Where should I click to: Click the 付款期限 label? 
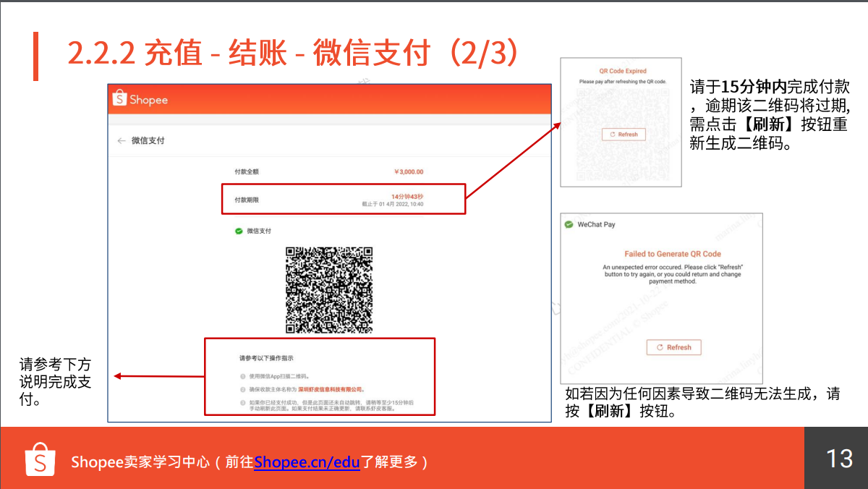pyautogui.click(x=246, y=200)
